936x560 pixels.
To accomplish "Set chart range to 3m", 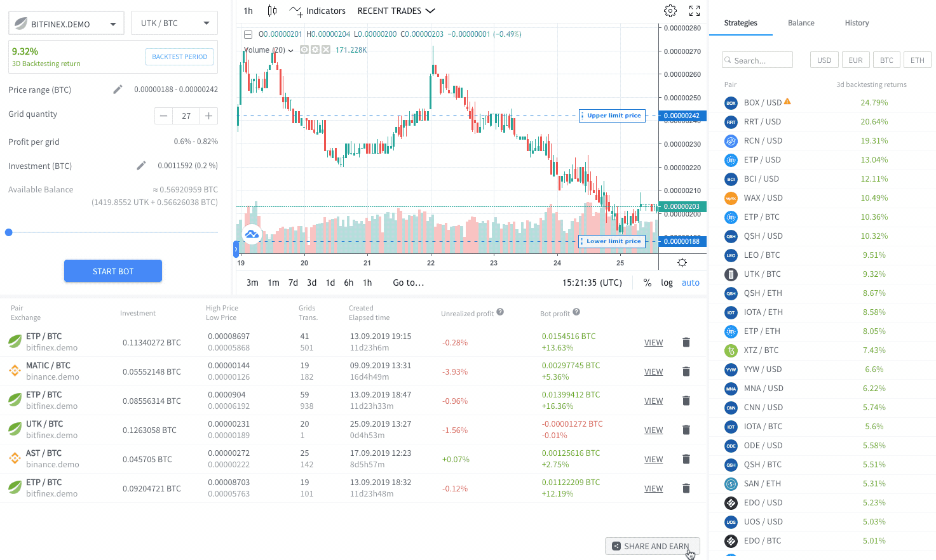I will pos(252,283).
